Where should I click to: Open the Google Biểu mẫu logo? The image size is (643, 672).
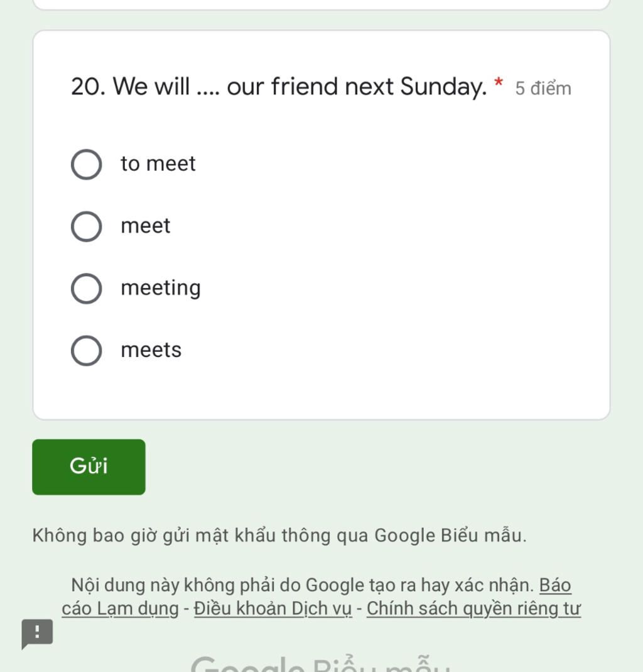[x=321, y=663]
